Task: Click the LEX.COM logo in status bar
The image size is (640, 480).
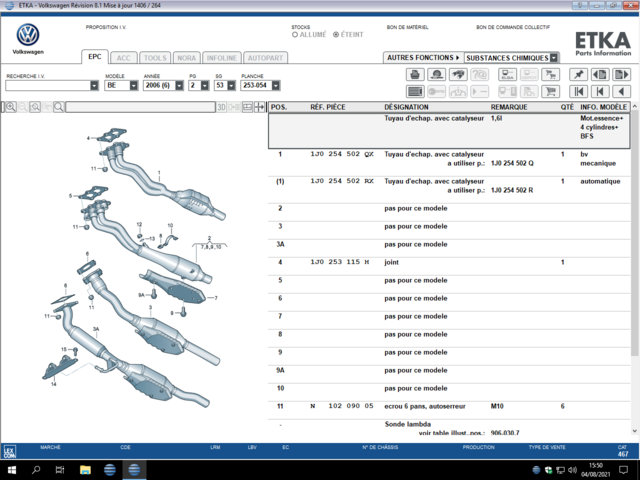Action: click(9, 451)
